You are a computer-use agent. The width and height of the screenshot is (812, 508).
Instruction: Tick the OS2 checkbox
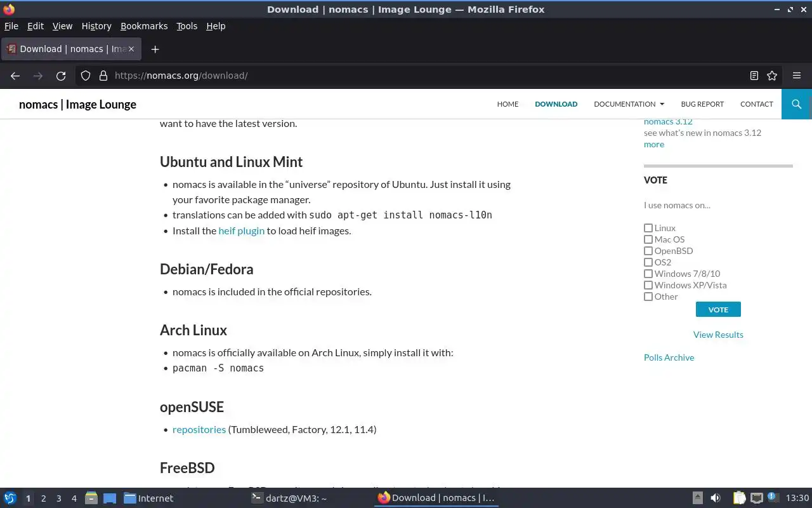[x=648, y=262]
